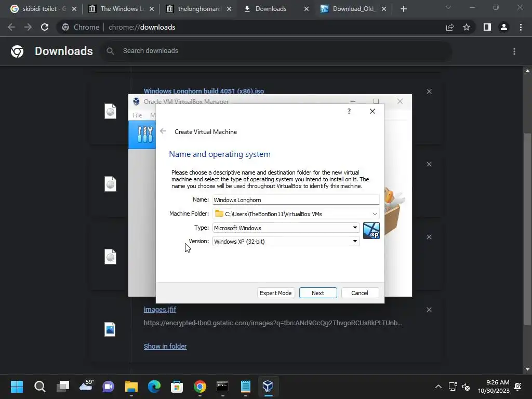Screen dimensions: 532x399
Task: Switch to VirtualBox in the taskbar
Action: pyautogui.click(x=268, y=386)
